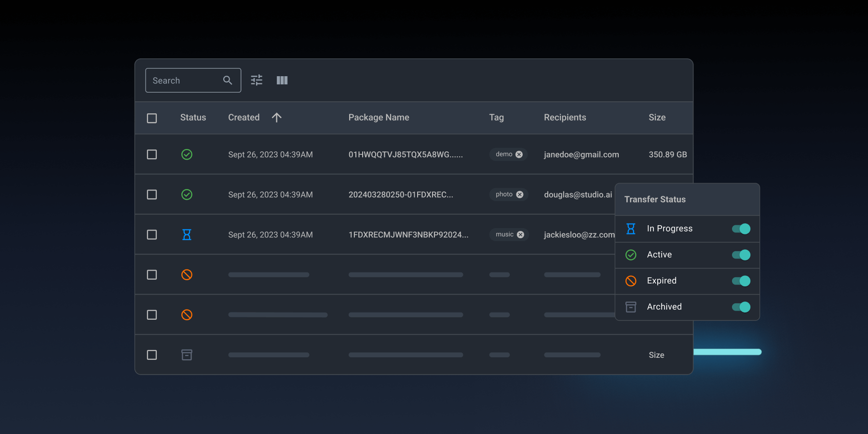Click the Archived box icon on last row

point(187,354)
